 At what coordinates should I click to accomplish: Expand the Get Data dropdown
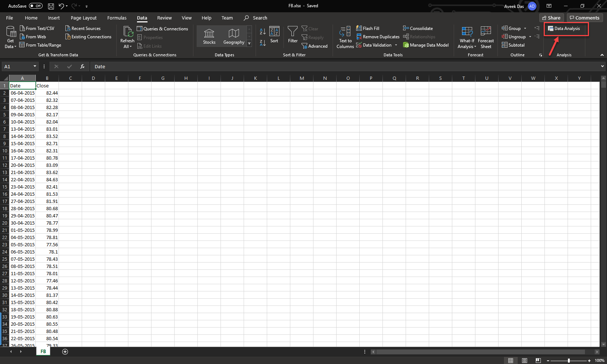point(10,44)
